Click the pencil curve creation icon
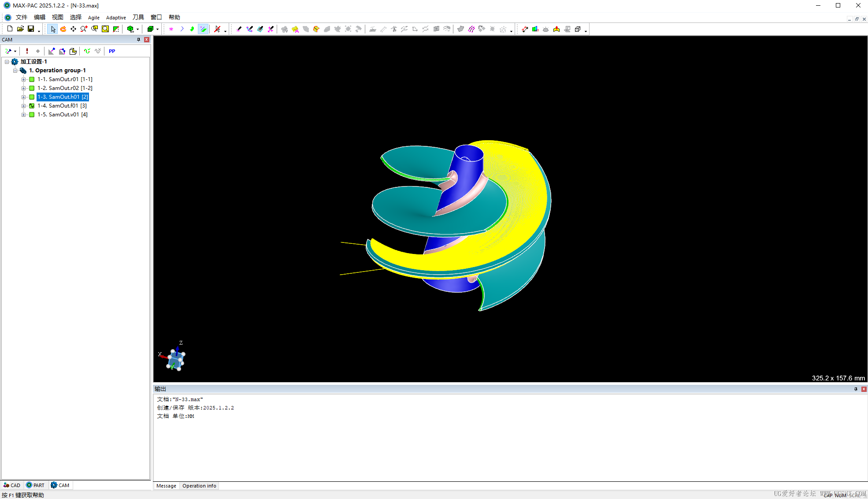Screen dimensions: 868x499 tap(249, 29)
